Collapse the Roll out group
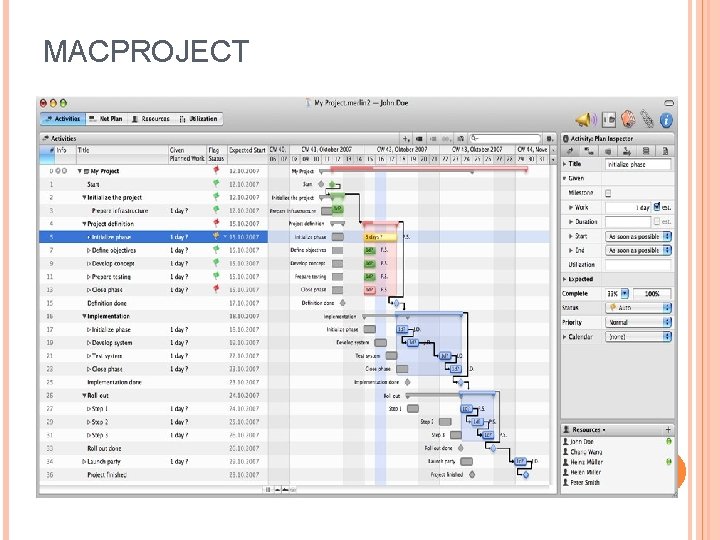Screen dimensions: 720x540 pos(84,395)
